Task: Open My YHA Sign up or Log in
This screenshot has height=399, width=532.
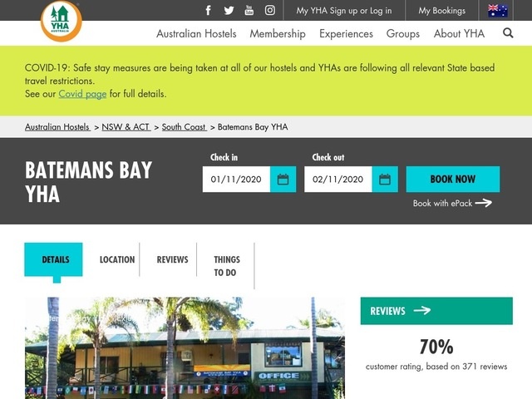Action: coord(343,11)
